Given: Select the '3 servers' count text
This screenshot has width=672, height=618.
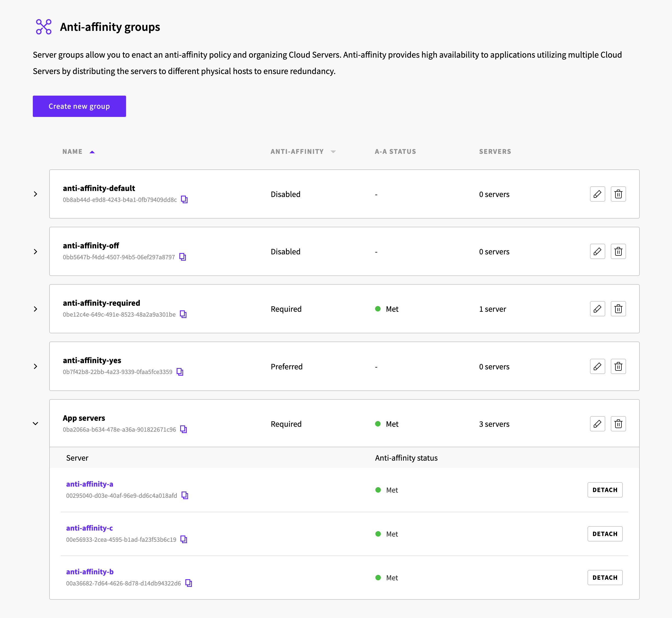Looking at the screenshot, I should tap(494, 424).
